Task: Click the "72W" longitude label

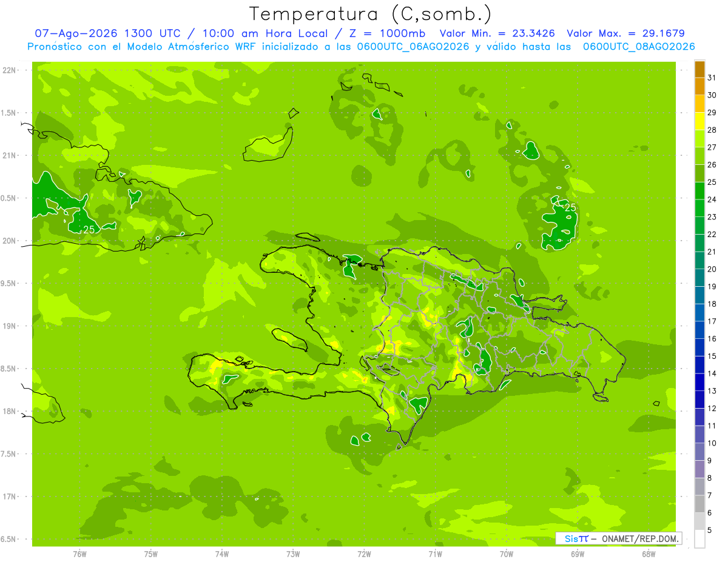Action: 364,554
